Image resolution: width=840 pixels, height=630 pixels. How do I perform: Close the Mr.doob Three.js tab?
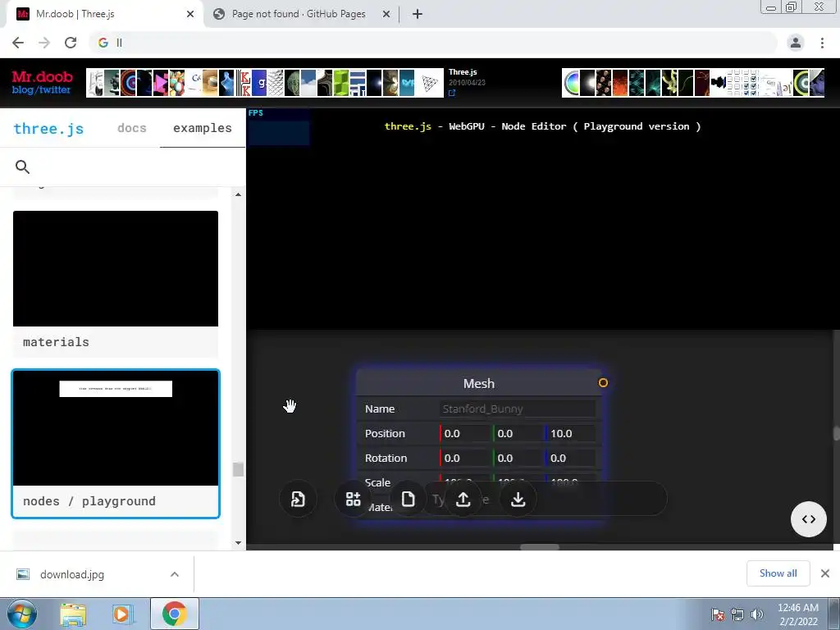[190, 14]
